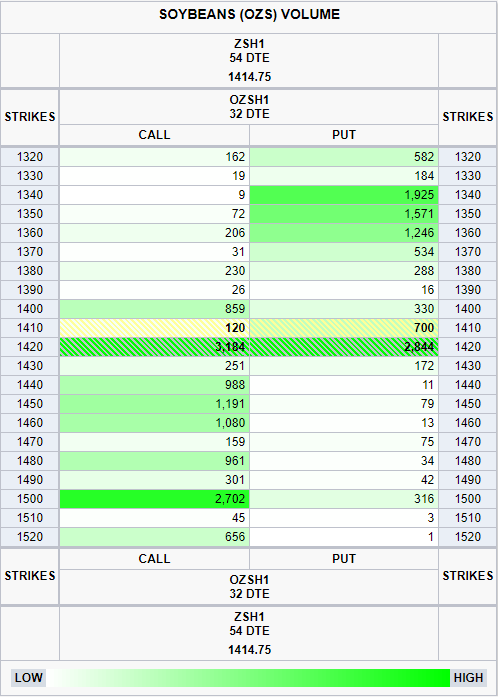Click the 1450 call volume 1,191
Screen dimensions: 498x697
click(154, 404)
